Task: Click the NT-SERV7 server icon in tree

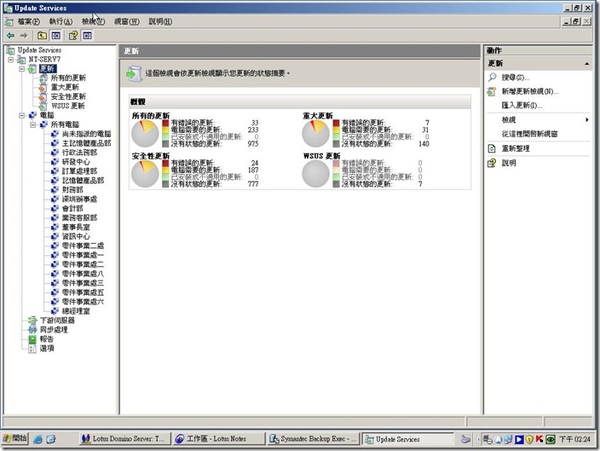Action: 21,59
